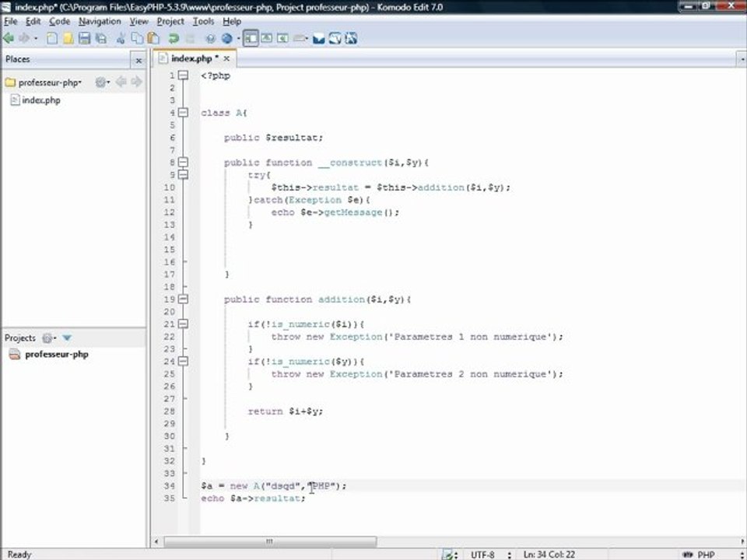Click the greyed Redo icon
Viewport: 747px width, 560px height.
pos(190,38)
